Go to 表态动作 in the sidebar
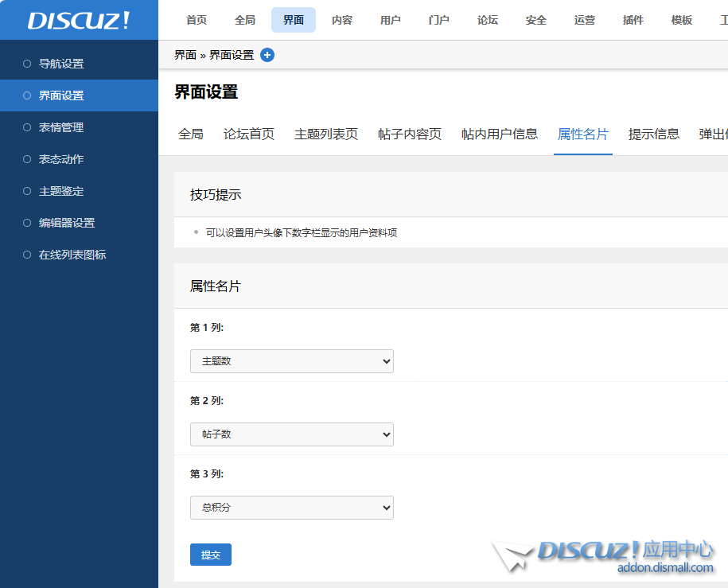The width and height of the screenshot is (728, 588). click(61, 159)
